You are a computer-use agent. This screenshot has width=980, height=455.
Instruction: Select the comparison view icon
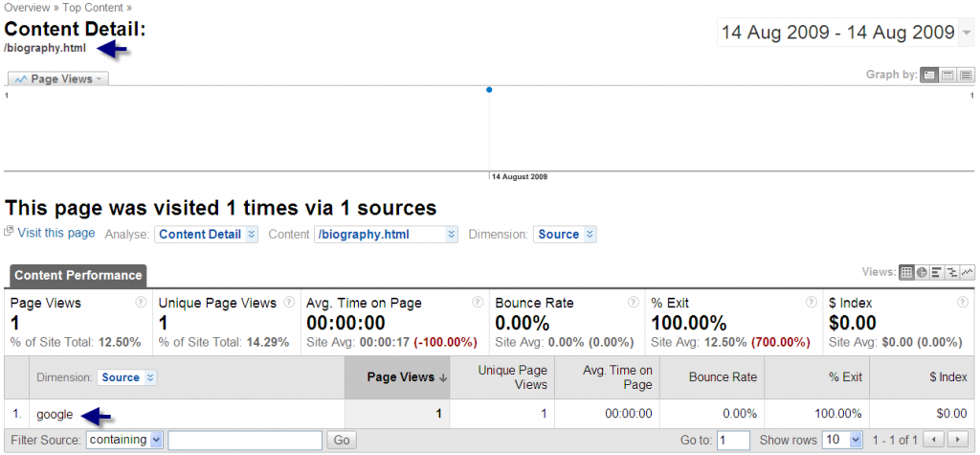click(x=952, y=273)
